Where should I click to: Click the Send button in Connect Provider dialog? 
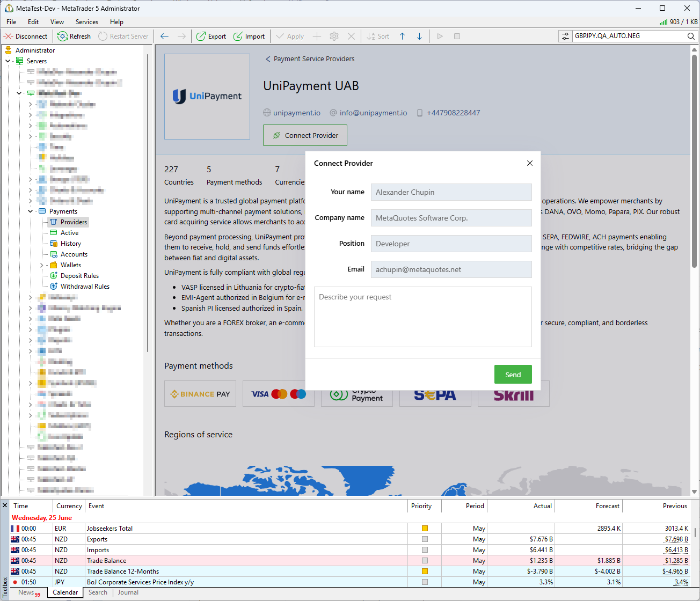[x=513, y=375]
